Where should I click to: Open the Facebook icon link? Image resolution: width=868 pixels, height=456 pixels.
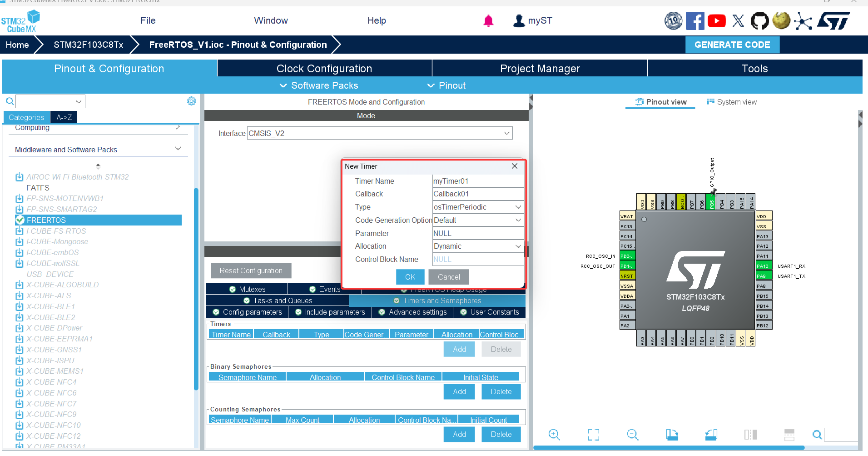pyautogui.click(x=695, y=21)
